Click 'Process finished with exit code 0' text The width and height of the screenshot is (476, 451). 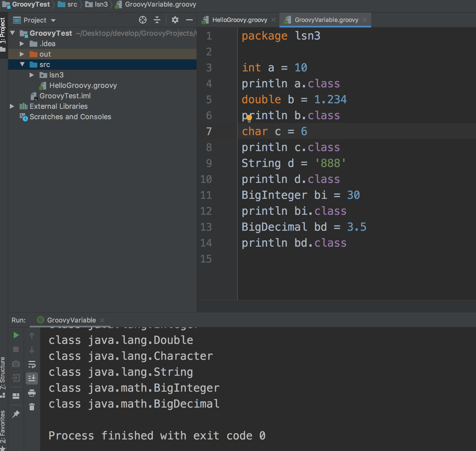(x=157, y=436)
